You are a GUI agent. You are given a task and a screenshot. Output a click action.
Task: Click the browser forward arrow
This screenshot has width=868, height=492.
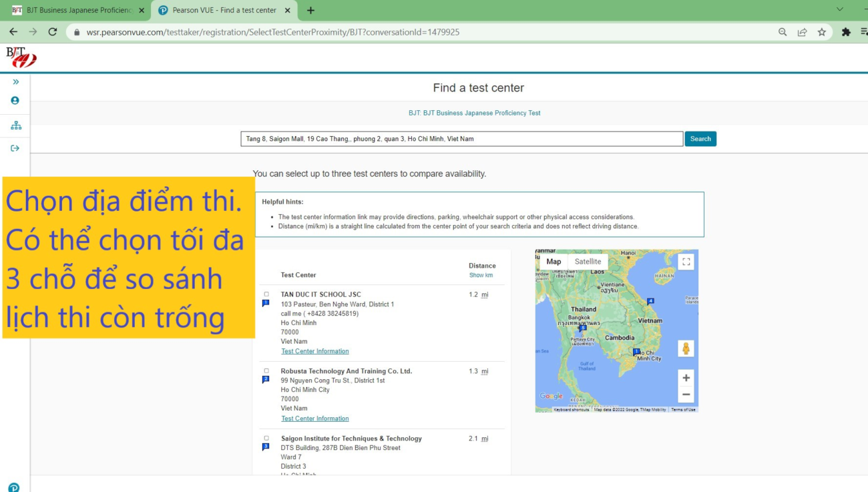pos(33,32)
